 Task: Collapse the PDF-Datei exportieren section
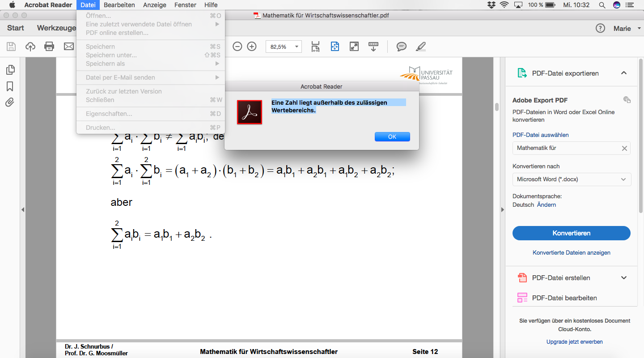[624, 73]
